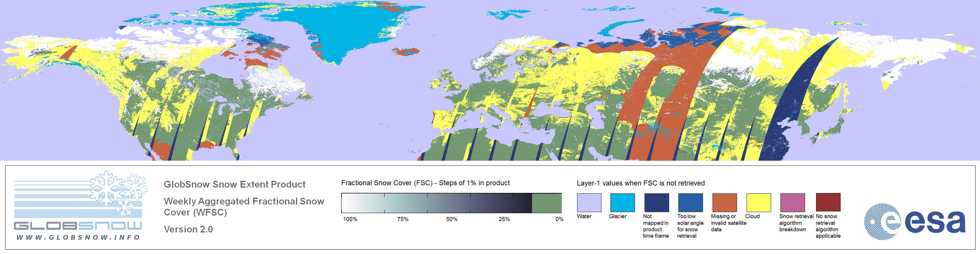Click the yellow Cloud legend swatch

(758, 203)
